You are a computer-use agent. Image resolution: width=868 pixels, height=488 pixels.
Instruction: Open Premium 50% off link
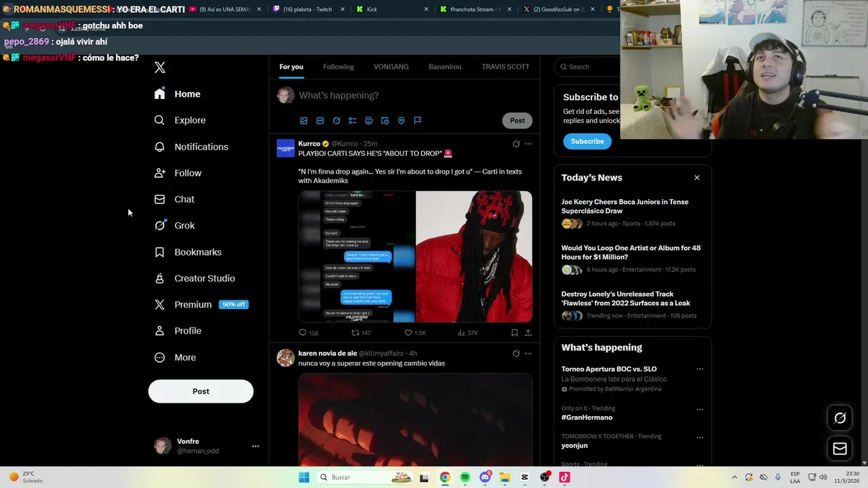pos(201,304)
